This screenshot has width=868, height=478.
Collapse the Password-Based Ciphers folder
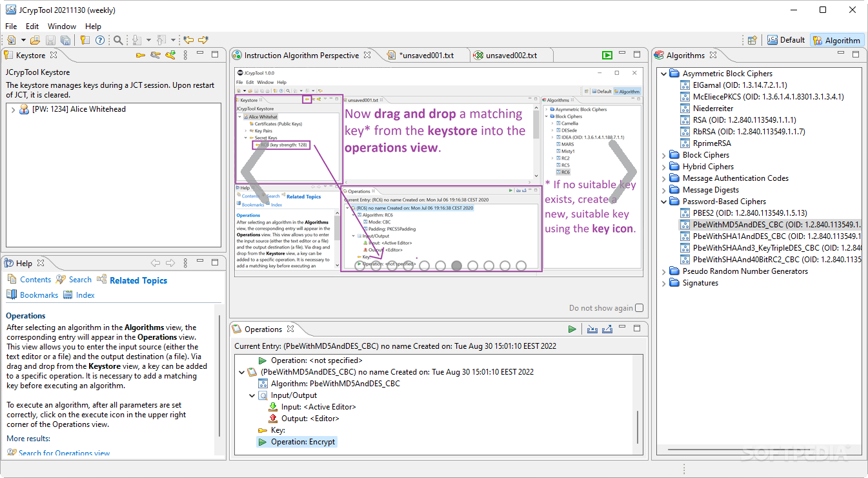[x=664, y=202]
